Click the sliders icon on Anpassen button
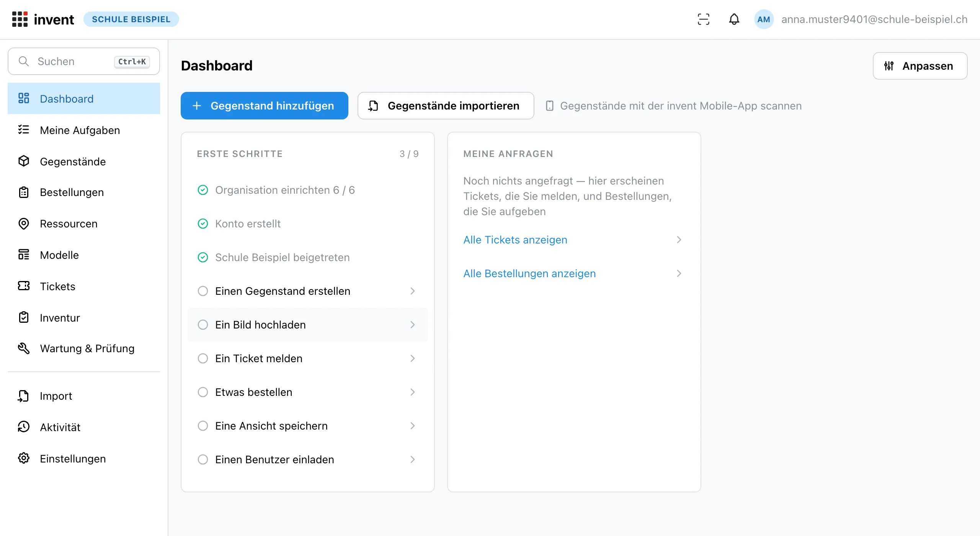 point(889,66)
